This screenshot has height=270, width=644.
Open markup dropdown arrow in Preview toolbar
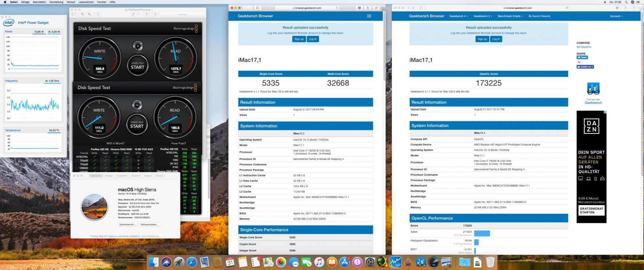[x=138, y=14]
